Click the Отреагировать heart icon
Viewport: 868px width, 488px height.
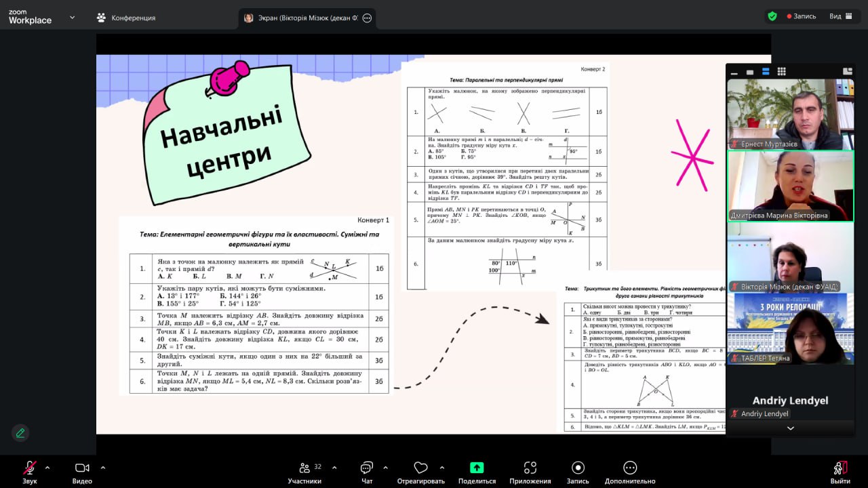pos(420,468)
